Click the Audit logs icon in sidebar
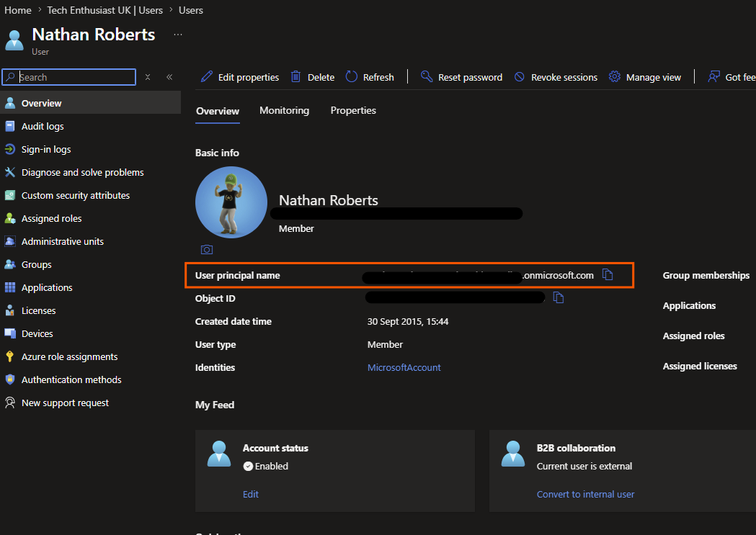Image resolution: width=756 pixels, height=535 pixels. [9, 126]
